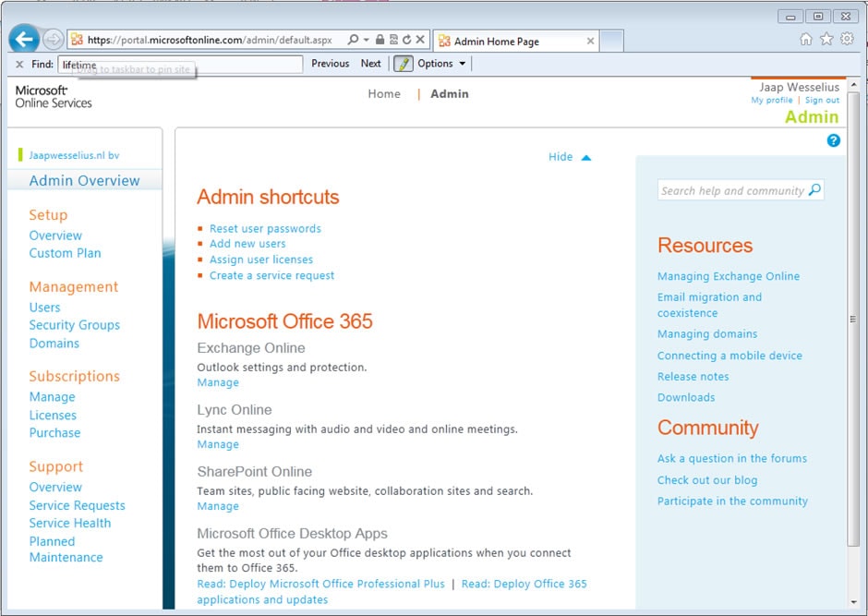Click Manage under Lync Online
Screen dimensions: 868x616
[218, 444]
